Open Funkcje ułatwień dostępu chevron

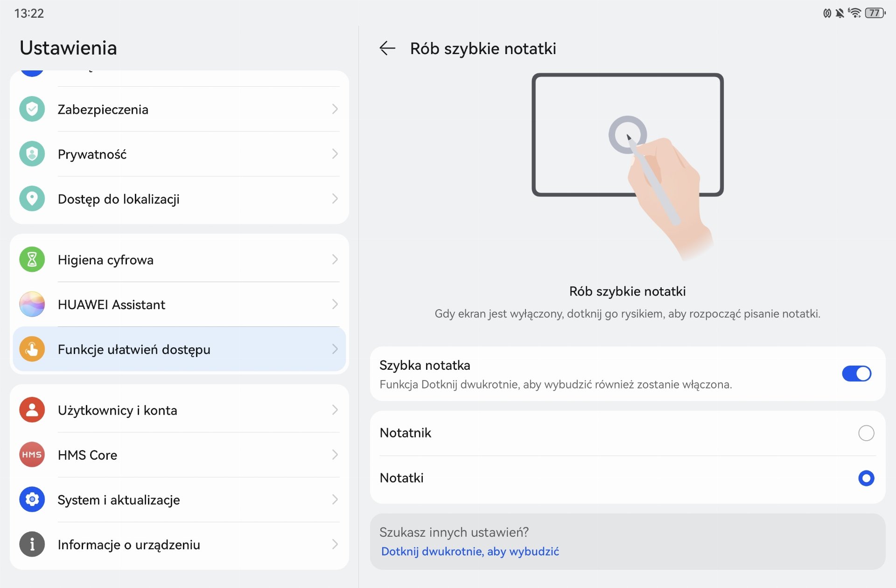(335, 349)
